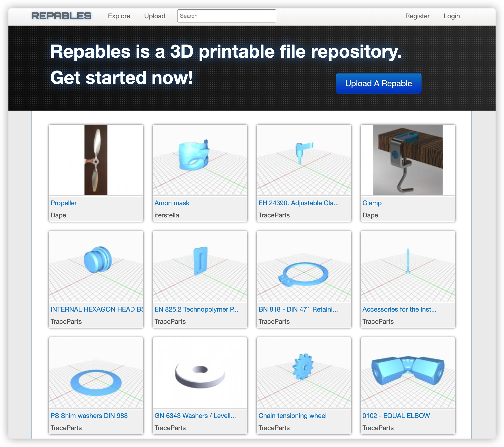Go to the Explore page

point(119,16)
